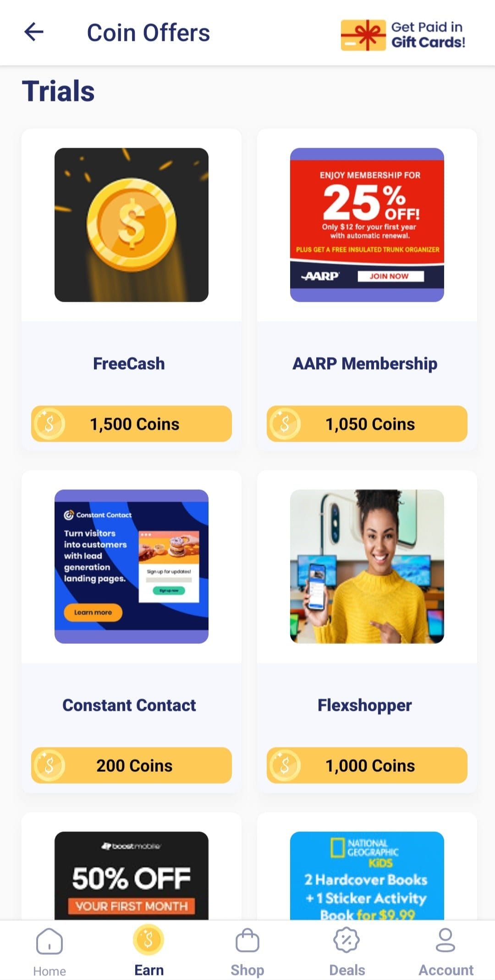Viewport: 495px width, 980px height.
Task: Tap coin icon on FreeCash reward bar
Action: click(49, 424)
